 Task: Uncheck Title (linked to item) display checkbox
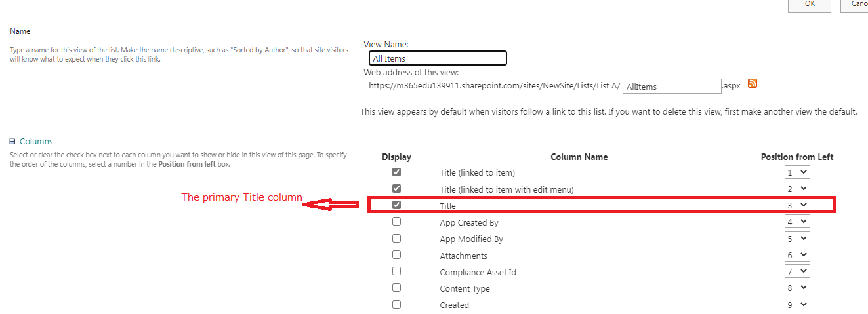coord(396,172)
